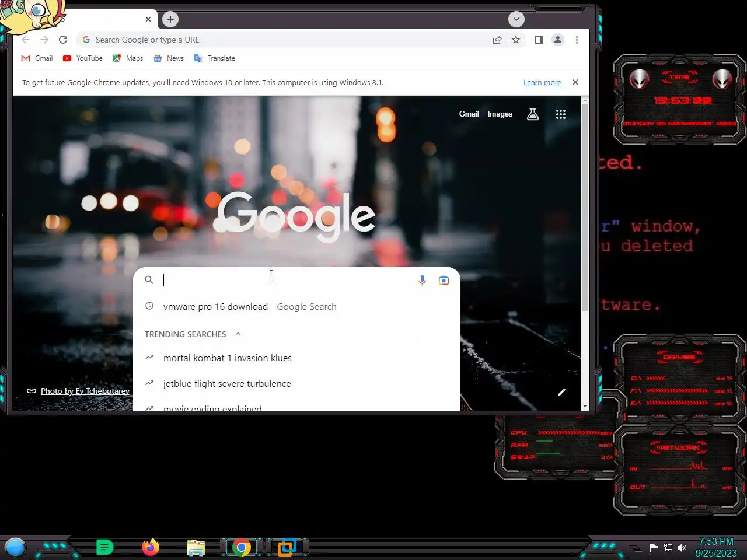Open a new Chrome tab

[x=170, y=19]
